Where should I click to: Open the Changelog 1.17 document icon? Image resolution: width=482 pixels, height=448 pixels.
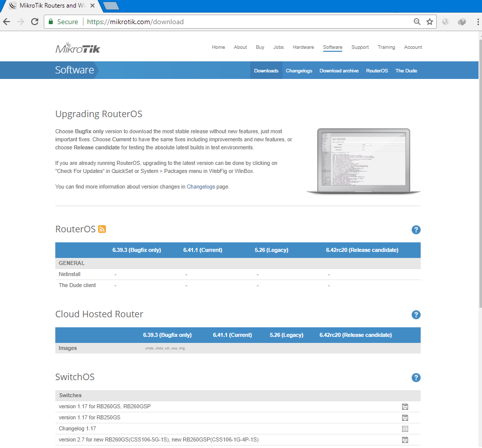tap(405, 429)
